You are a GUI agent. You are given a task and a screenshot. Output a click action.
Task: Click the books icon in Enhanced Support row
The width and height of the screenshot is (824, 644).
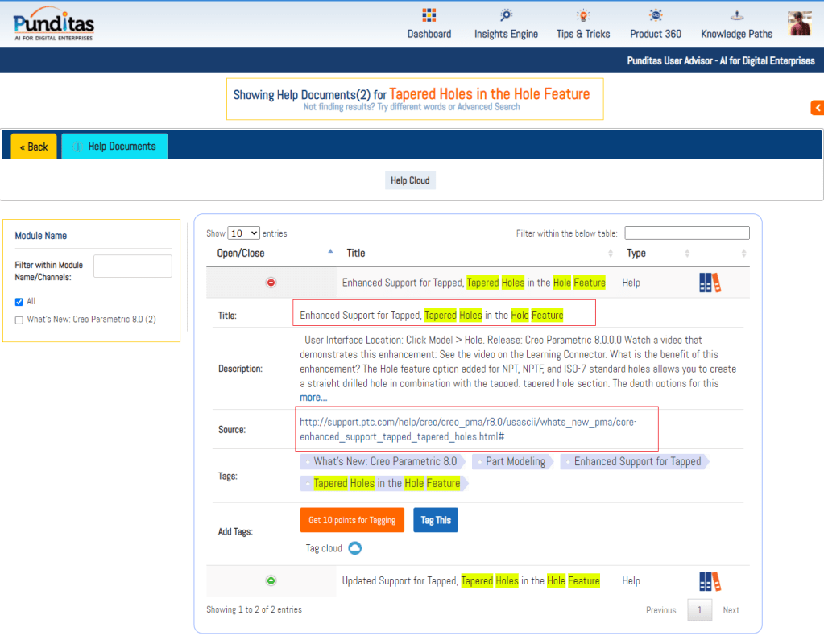[710, 283]
